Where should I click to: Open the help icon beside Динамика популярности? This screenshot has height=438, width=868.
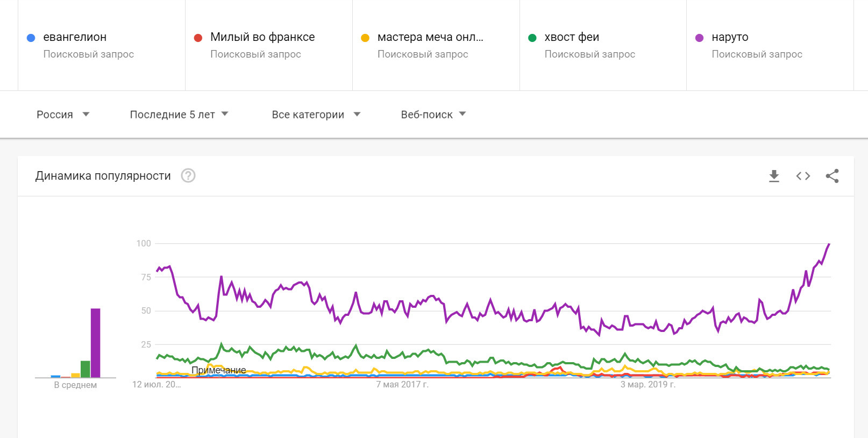pos(188,176)
